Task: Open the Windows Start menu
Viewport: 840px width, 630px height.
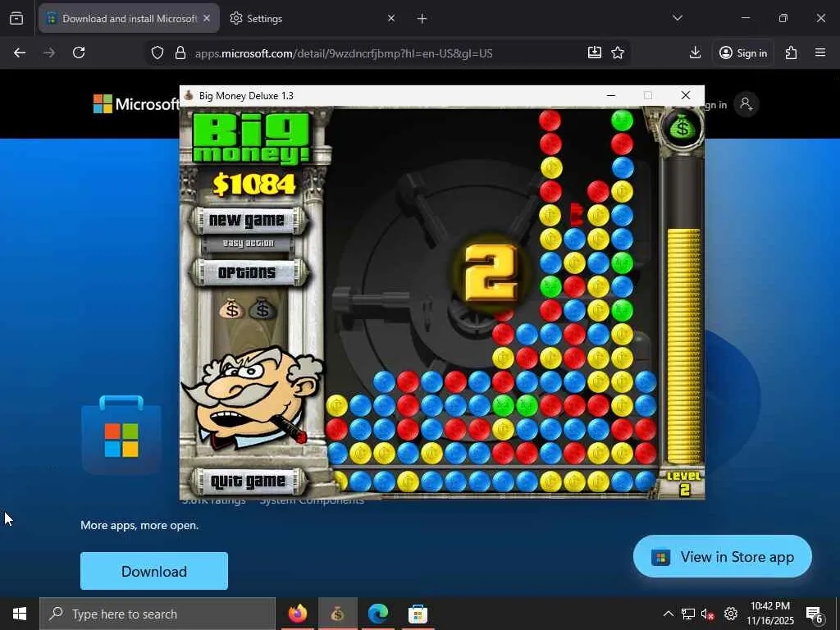Action: point(20,614)
